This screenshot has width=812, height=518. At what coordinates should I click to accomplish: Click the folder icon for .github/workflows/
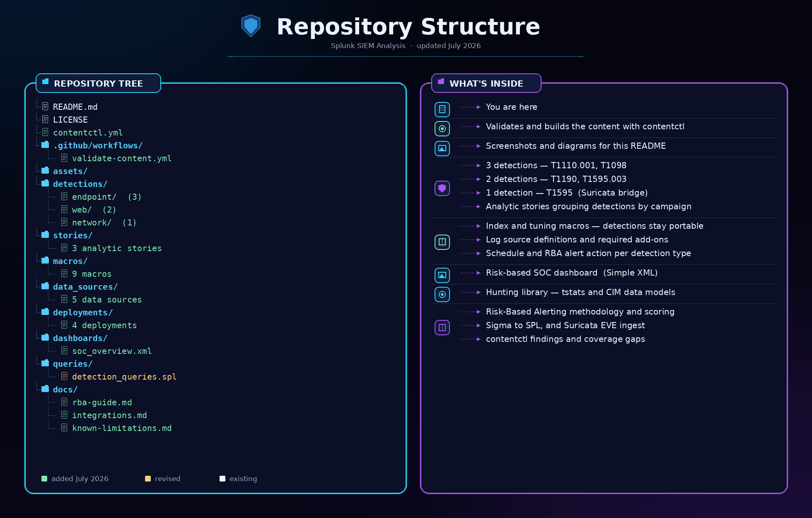[45, 144]
